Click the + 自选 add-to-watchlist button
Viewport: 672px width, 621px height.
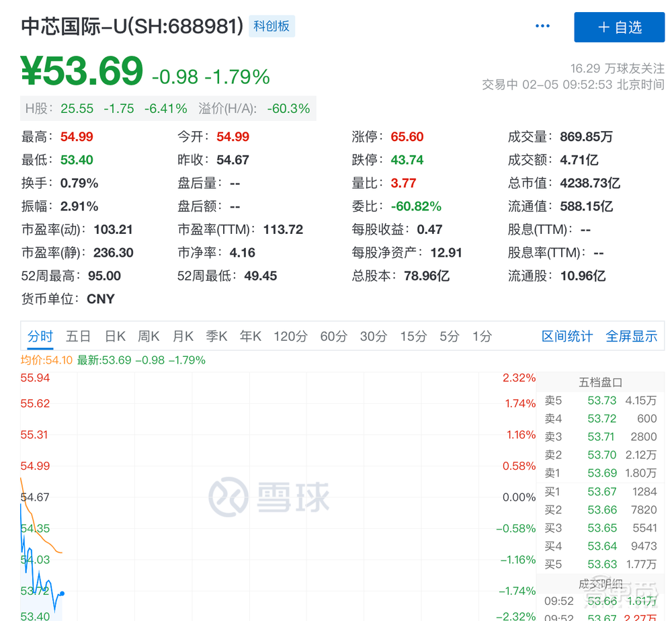pos(619,28)
